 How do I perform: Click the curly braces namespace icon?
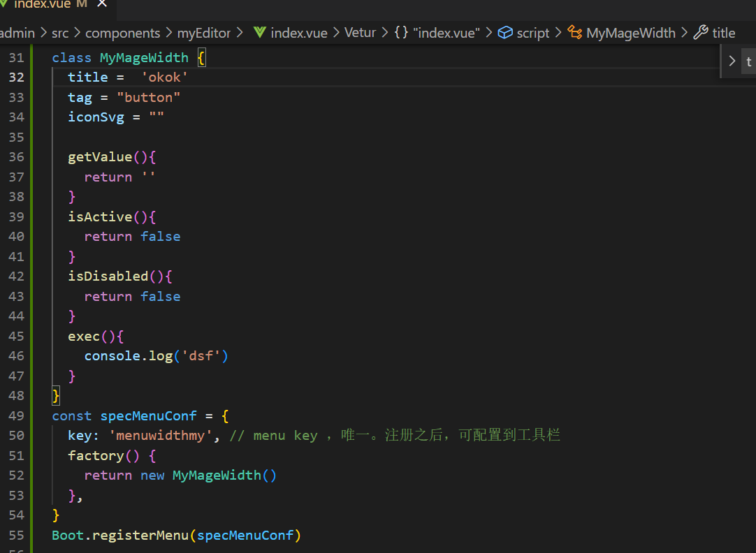tap(401, 33)
